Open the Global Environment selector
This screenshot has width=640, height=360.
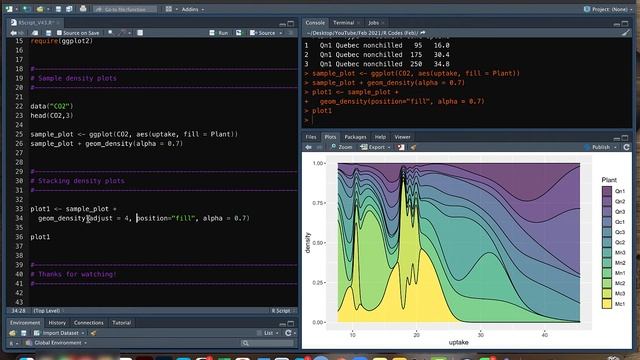click(56, 343)
